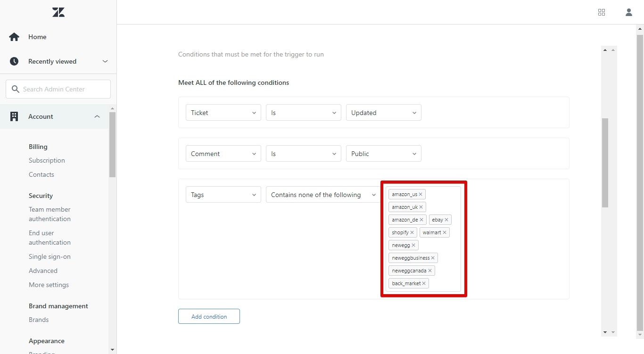Open Advanced security settings
Image resolution: width=644 pixels, height=354 pixels.
point(43,271)
